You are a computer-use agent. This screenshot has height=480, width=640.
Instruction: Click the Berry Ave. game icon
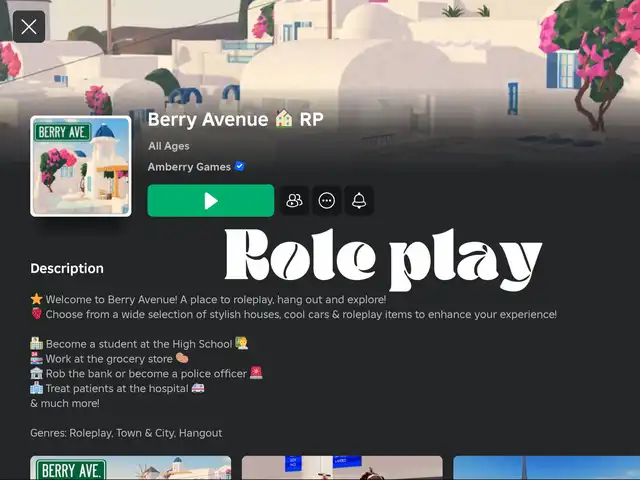point(81,166)
